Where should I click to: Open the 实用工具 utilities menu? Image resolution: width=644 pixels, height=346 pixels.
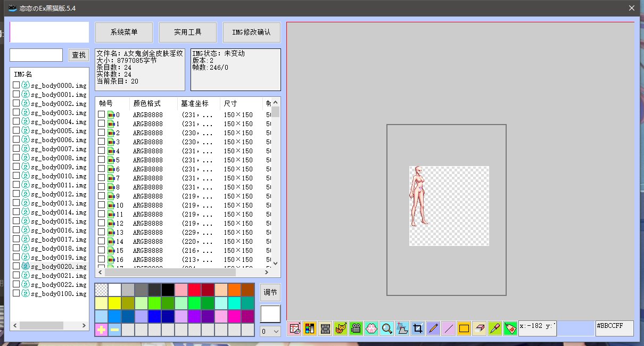188,32
